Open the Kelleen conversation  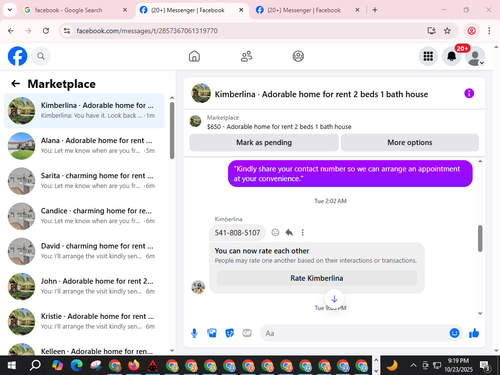(x=84, y=348)
